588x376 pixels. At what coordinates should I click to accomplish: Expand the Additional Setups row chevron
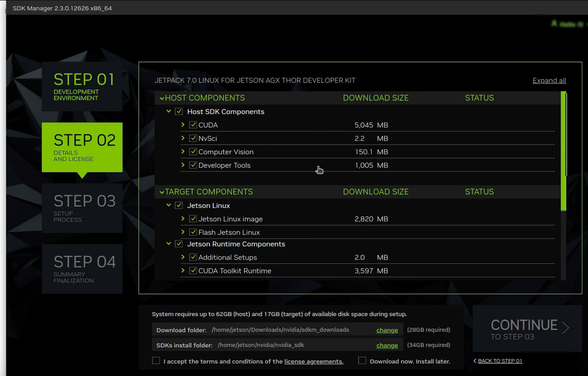pos(183,257)
